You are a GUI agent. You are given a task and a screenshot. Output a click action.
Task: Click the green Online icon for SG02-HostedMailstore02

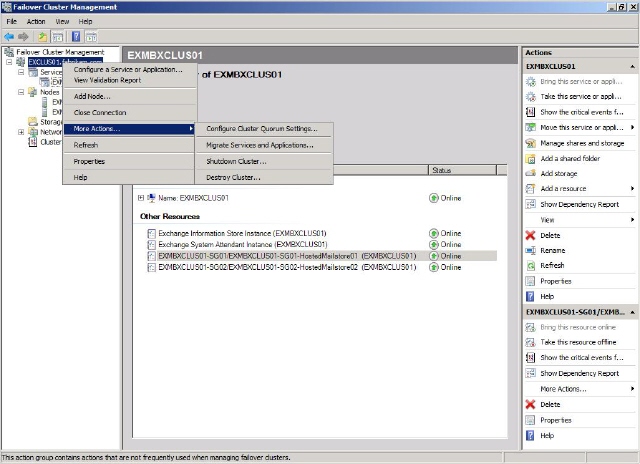pyautogui.click(x=433, y=267)
